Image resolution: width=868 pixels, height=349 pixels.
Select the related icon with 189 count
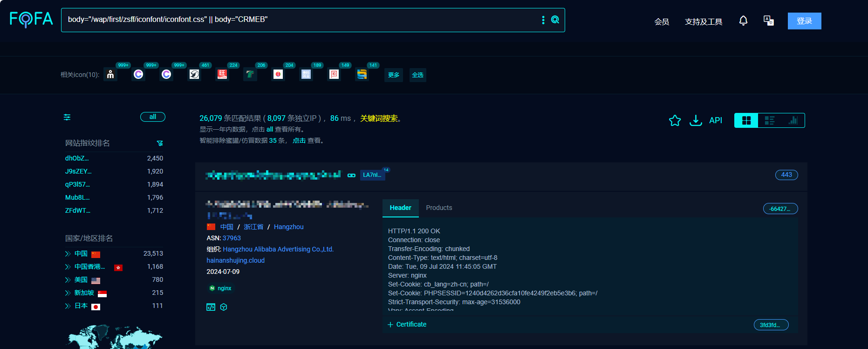[306, 74]
